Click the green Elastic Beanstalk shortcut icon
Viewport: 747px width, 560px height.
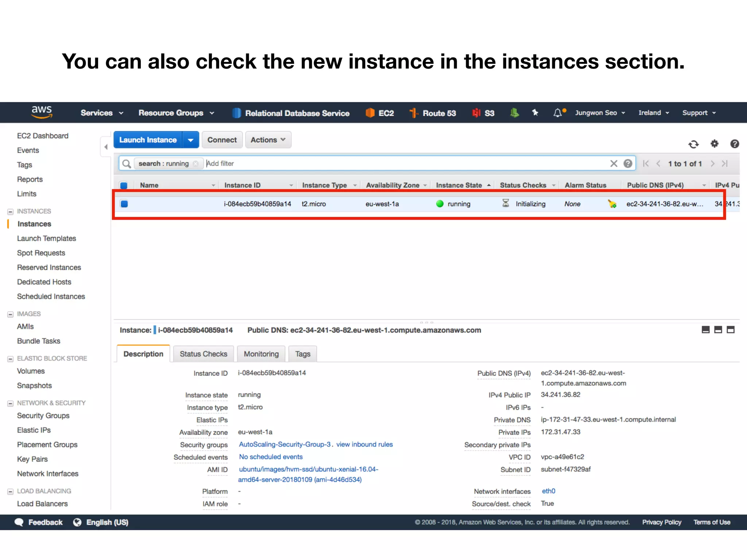514,113
